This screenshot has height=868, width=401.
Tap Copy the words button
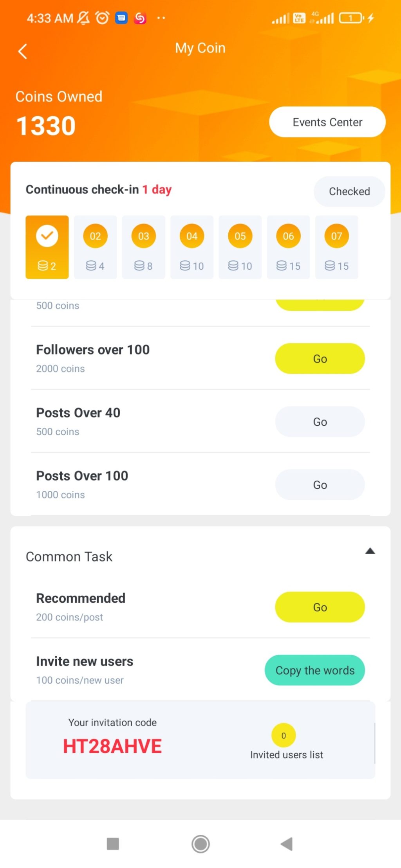coord(315,670)
